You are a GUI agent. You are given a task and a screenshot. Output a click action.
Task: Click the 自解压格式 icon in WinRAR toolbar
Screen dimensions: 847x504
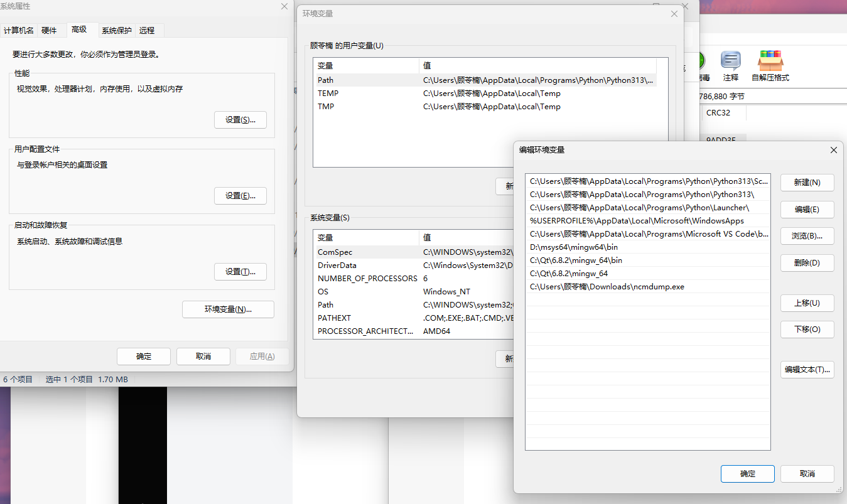770,66
